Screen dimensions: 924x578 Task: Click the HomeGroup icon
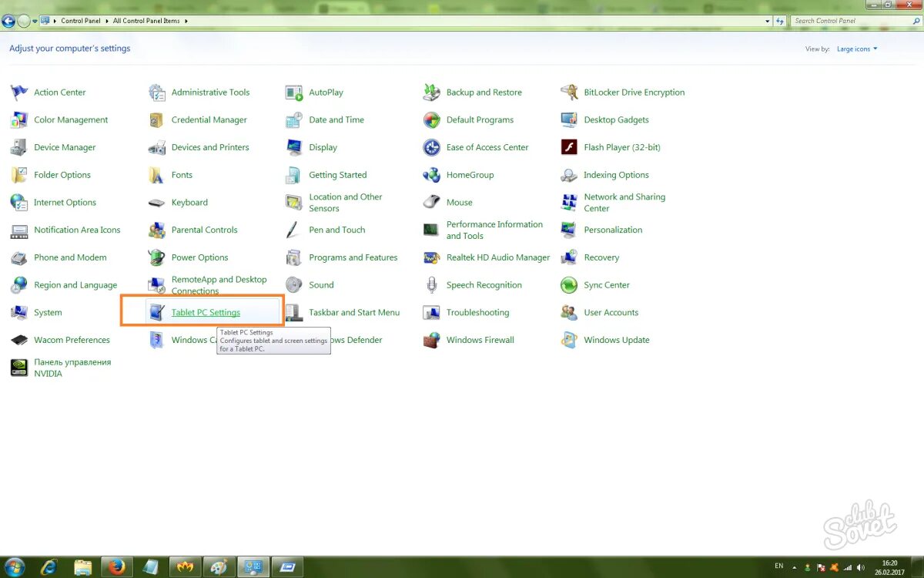click(432, 175)
